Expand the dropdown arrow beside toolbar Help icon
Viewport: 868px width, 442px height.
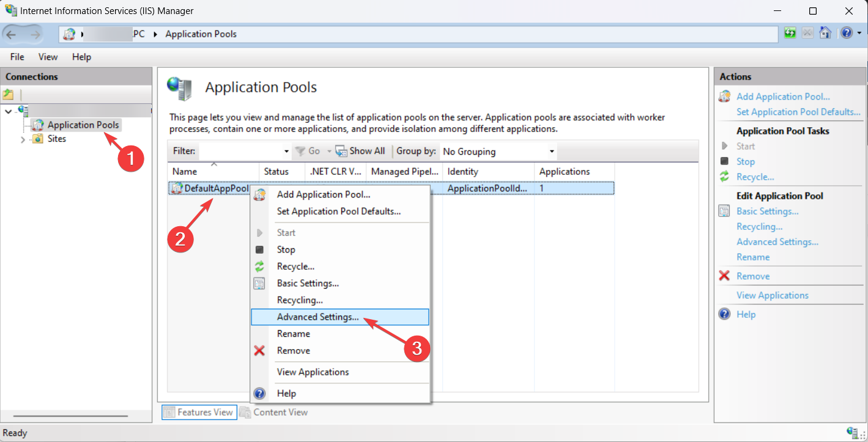click(x=859, y=34)
